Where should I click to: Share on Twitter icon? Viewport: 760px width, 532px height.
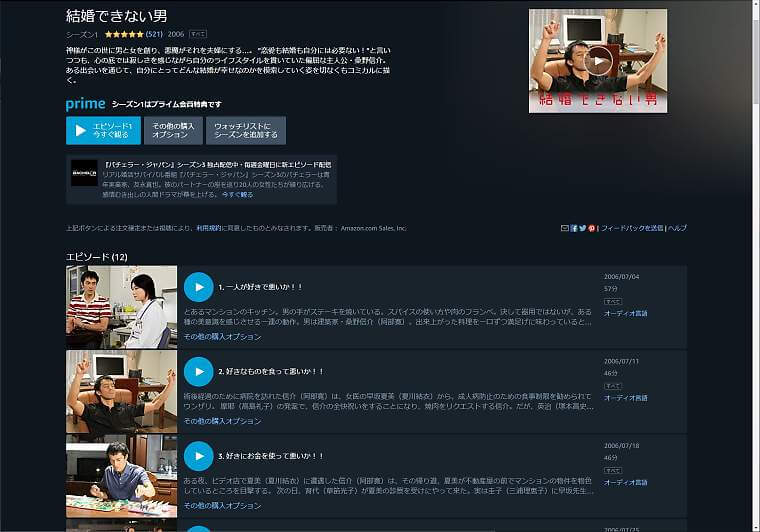(583, 228)
